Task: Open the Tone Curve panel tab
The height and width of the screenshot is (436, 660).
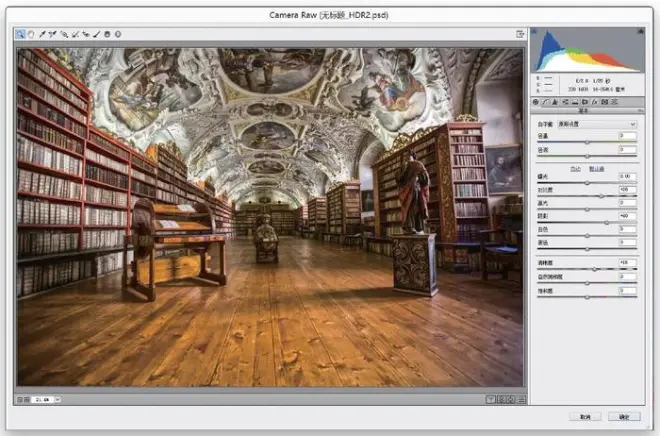Action: (546, 102)
